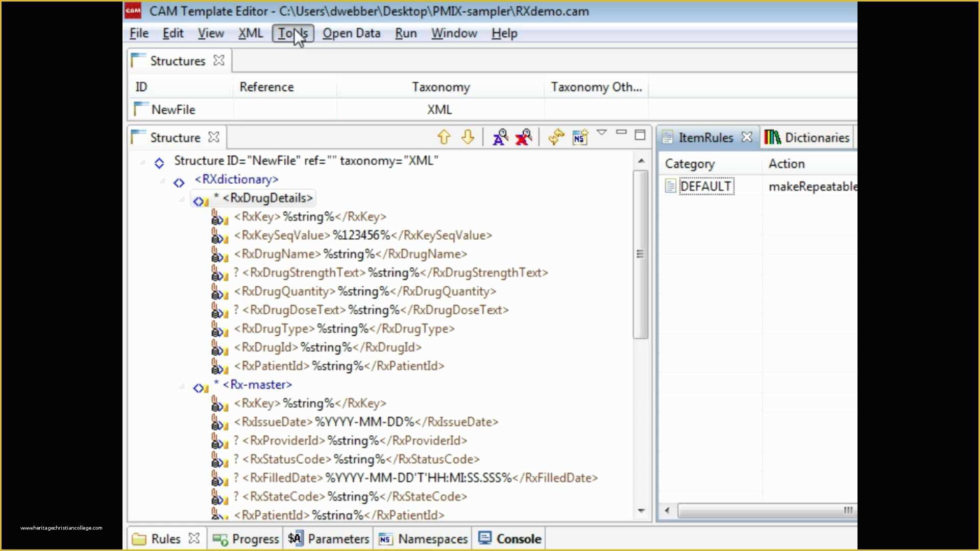Open the XML menu
The width and height of the screenshot is (980, 551).
250,33
